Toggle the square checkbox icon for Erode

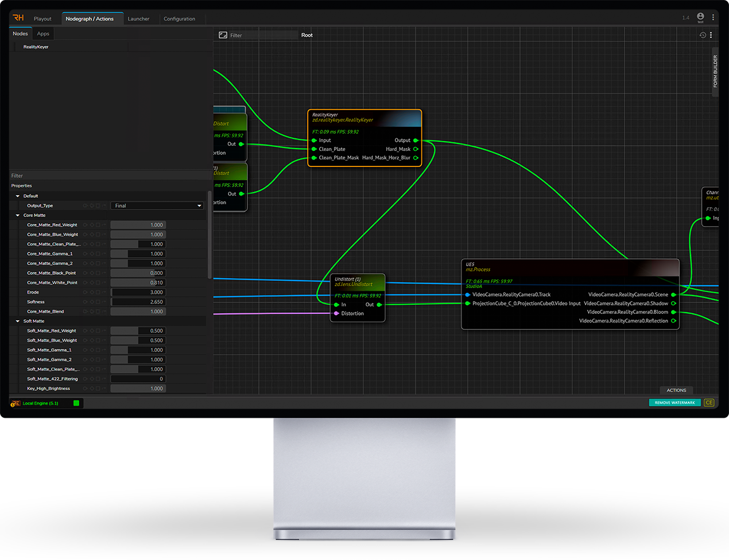(98, 292)
